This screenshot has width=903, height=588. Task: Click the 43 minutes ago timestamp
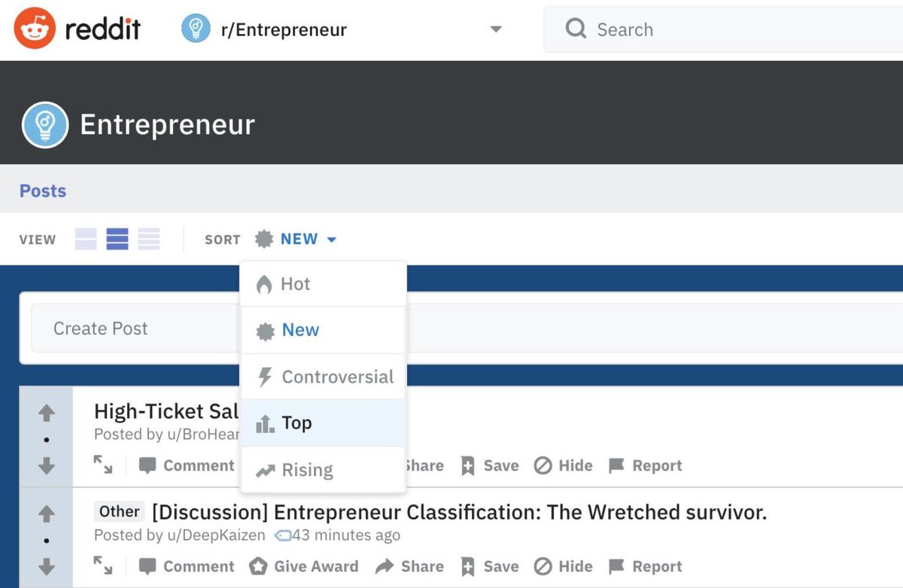[x=346, y=535]
